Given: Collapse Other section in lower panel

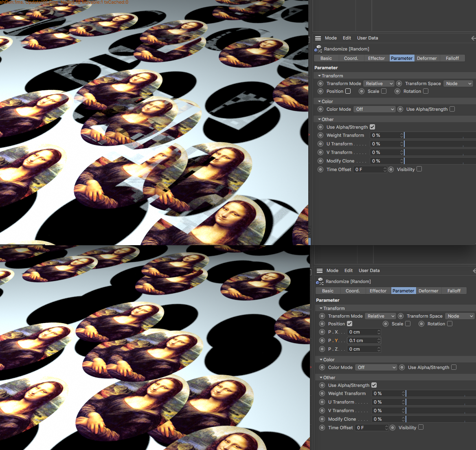Looking at the screenshot, I should [321, 378].
